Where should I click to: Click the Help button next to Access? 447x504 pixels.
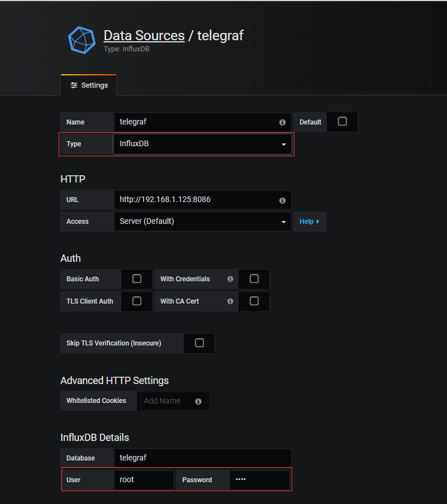(x=309, y=222)
